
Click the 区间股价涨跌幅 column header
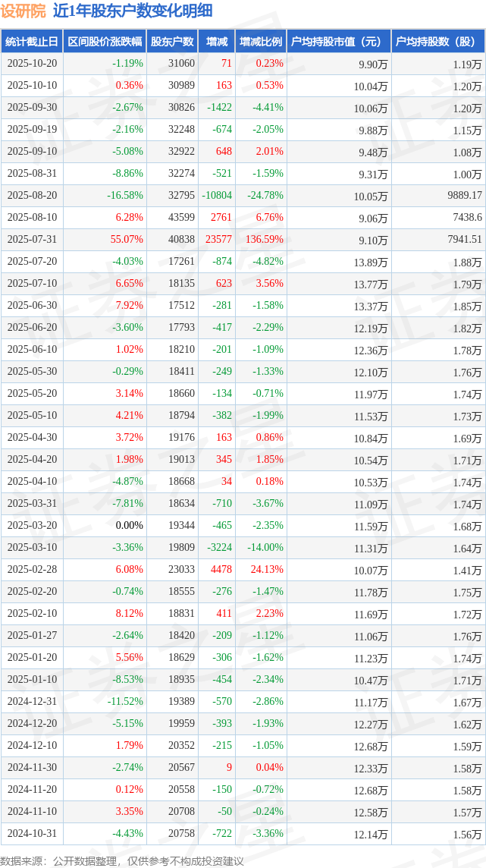105,42
